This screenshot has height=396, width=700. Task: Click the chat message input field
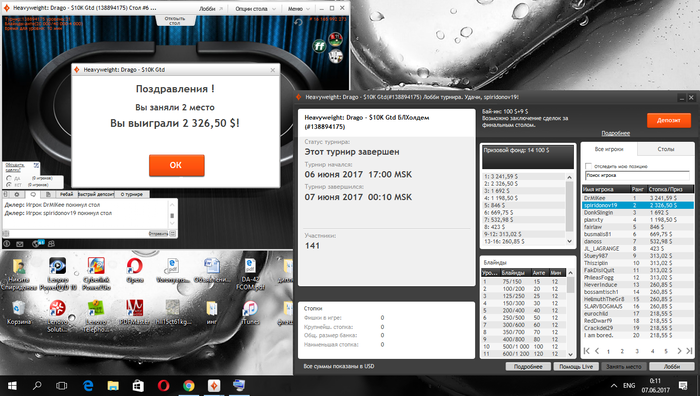(x=78, y=233)
